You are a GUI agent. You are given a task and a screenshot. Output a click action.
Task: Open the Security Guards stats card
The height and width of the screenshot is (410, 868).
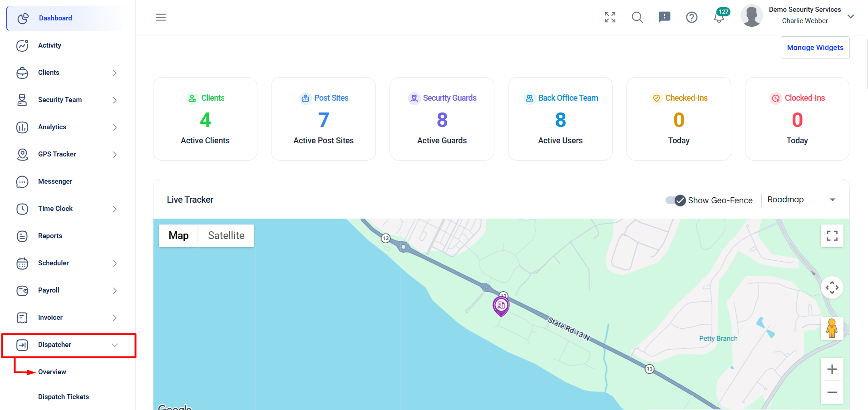tap(442, 119)
